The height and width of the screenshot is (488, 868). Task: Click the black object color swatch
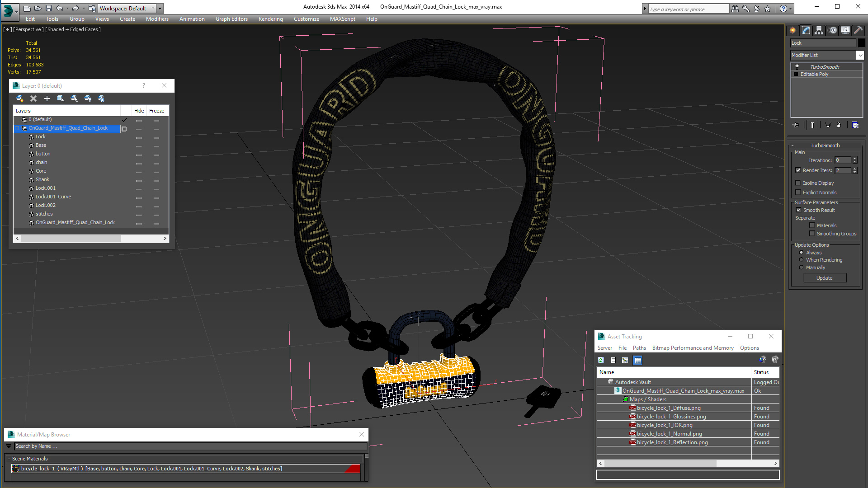pos(861,43)
